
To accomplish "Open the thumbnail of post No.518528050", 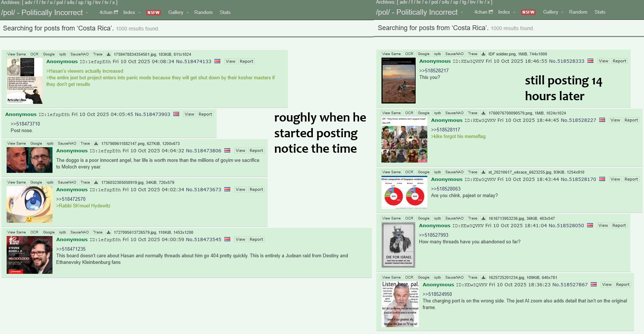I will [398, 245].
